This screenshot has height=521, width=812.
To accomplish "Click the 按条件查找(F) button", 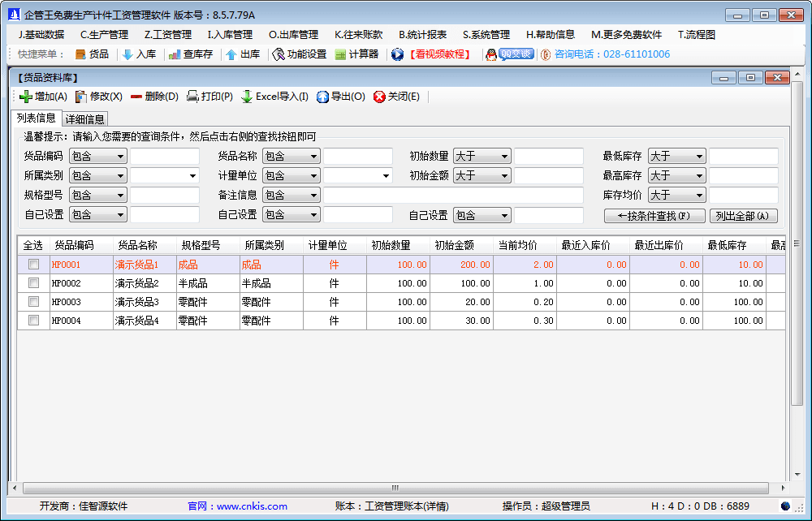I will click(x=654, y=216).
